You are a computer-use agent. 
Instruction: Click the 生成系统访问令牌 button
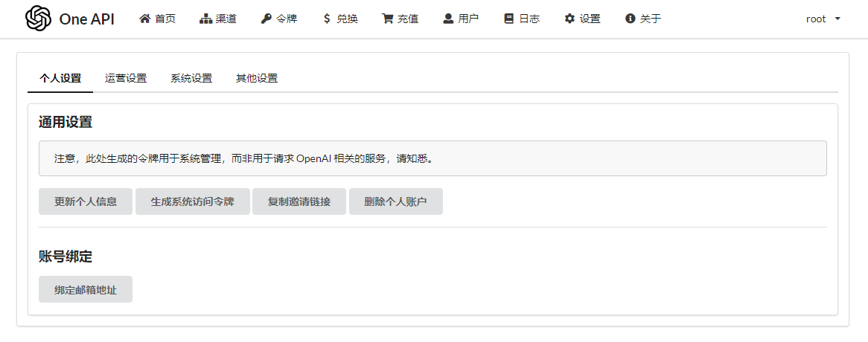(193, 201)
